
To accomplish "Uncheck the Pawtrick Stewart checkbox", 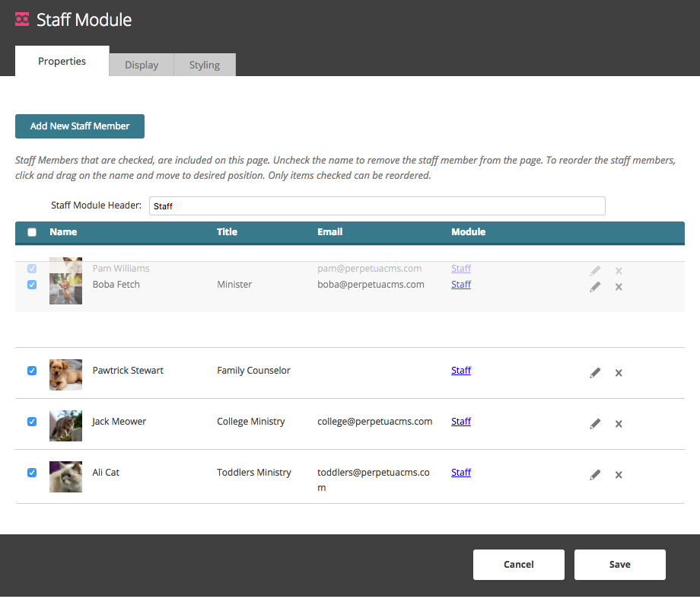I will tap(32, 371).
